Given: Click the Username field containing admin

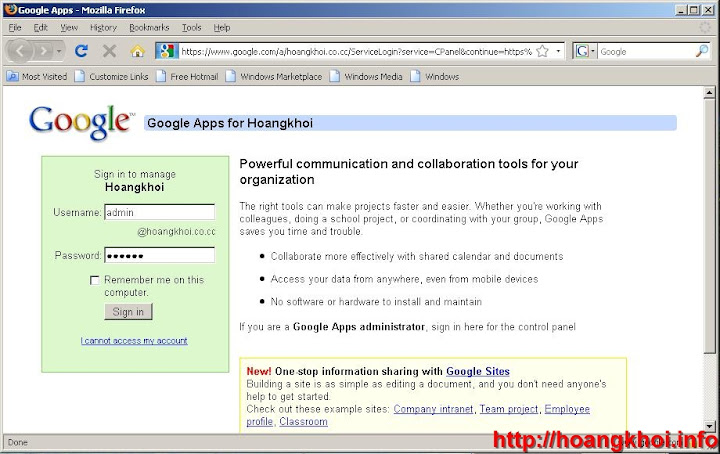Looking at the screenshot, I should (159, 212).
